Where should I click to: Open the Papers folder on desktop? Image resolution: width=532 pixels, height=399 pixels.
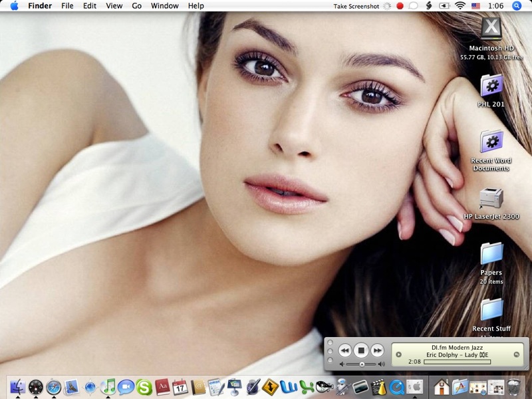coord(491,253)
